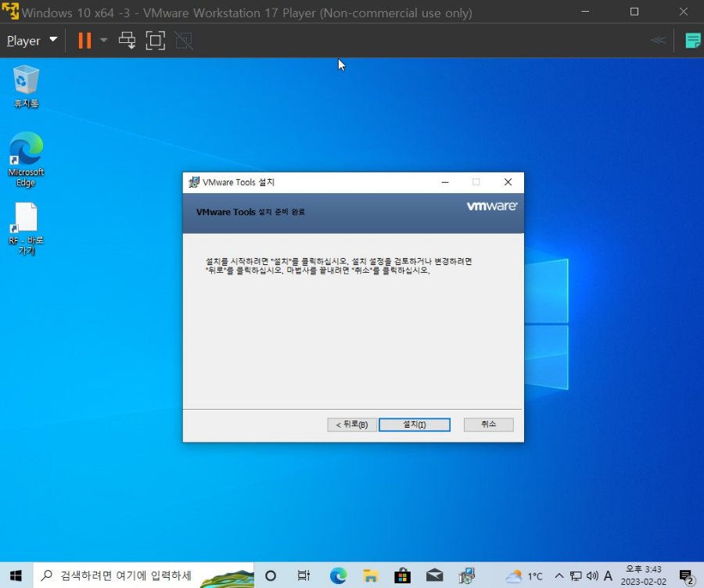This screenshot has height=588, width=704.
Task: Open Mail app from taskbar
Action: click(435, 575)
